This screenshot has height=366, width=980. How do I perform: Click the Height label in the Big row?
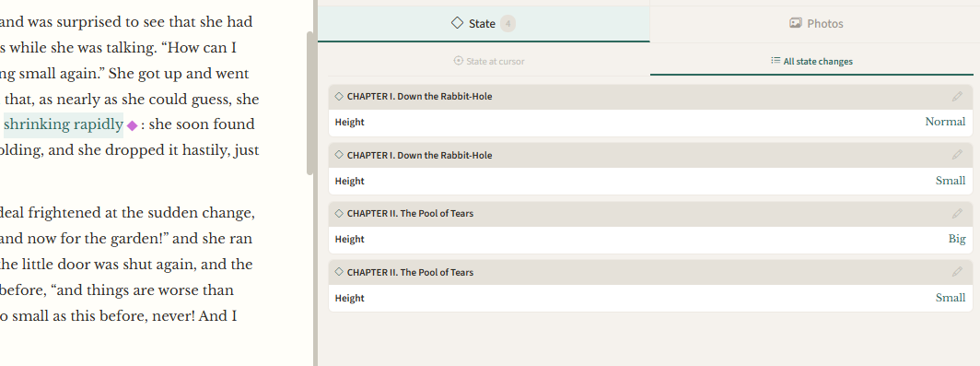[x=349, y=240]
